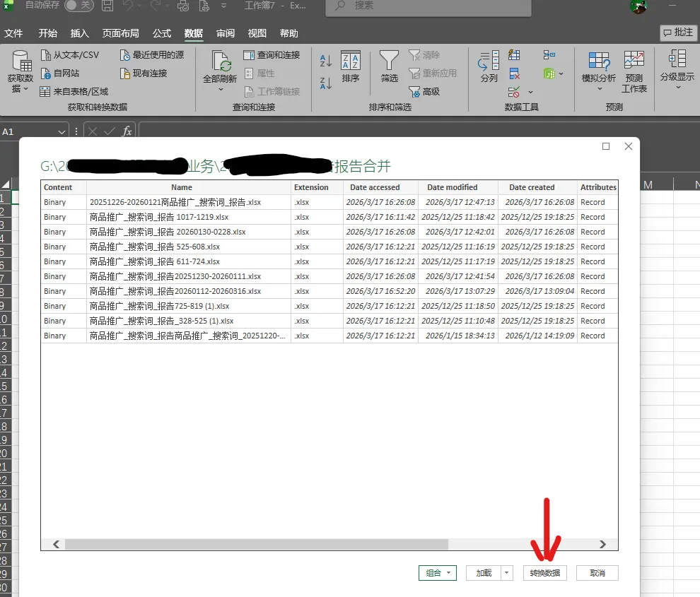Select row '商品推广_搜索词_报告 525-608.xlsx'
700x597 pixels.
[x=329, y=247]
